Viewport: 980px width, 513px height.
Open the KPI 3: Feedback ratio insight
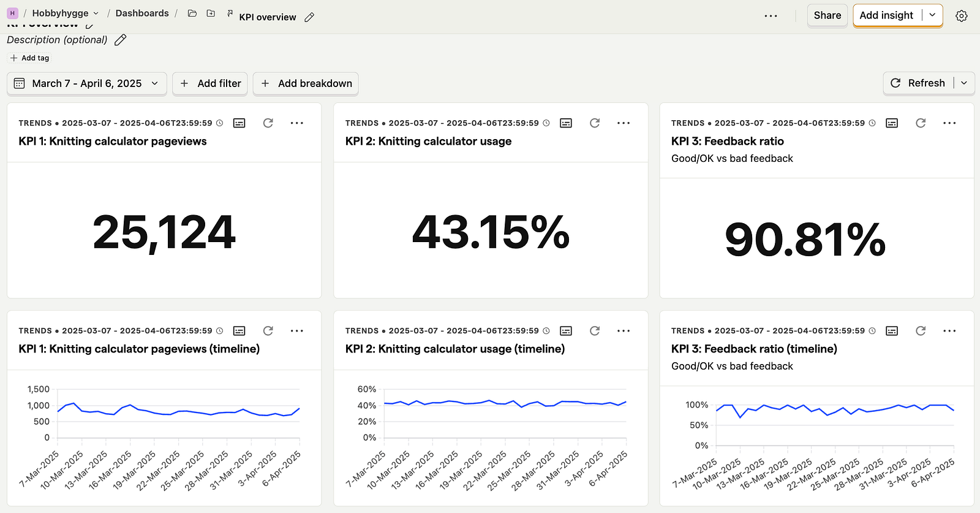728,142
